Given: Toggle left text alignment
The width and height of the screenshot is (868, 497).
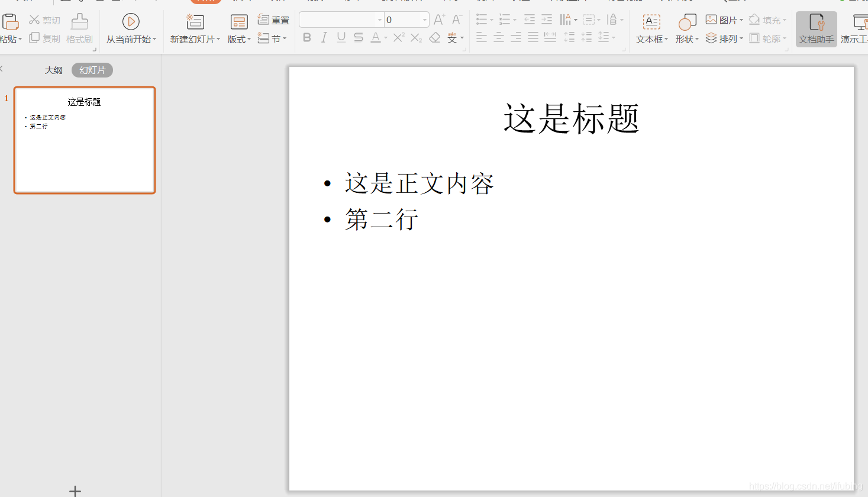Looking at the screenshot, I should tap(482, 38).
